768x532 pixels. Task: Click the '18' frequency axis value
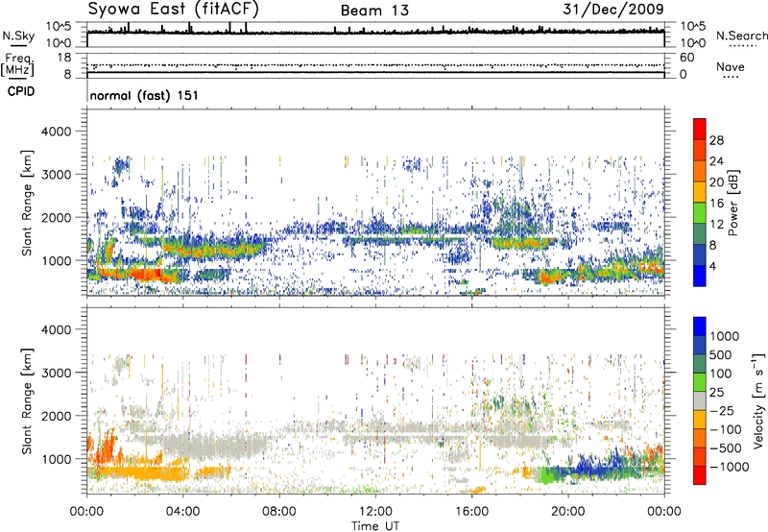click(x=64, y=58)
